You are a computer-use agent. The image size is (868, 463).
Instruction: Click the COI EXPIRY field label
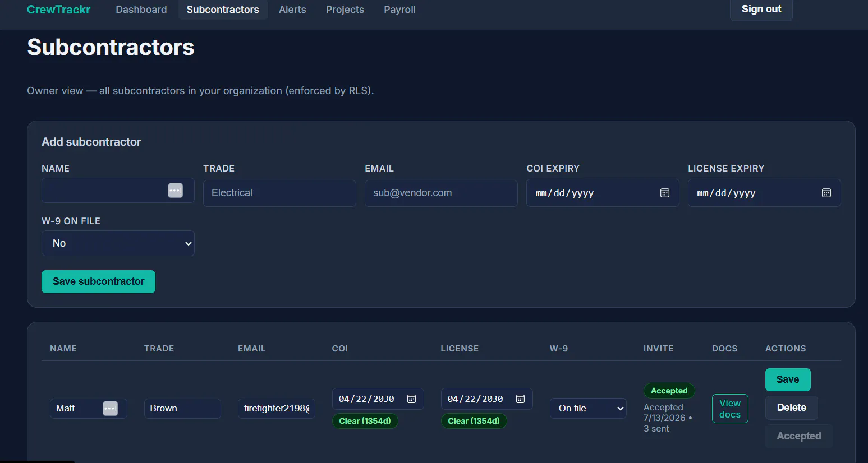pos(553,169)
